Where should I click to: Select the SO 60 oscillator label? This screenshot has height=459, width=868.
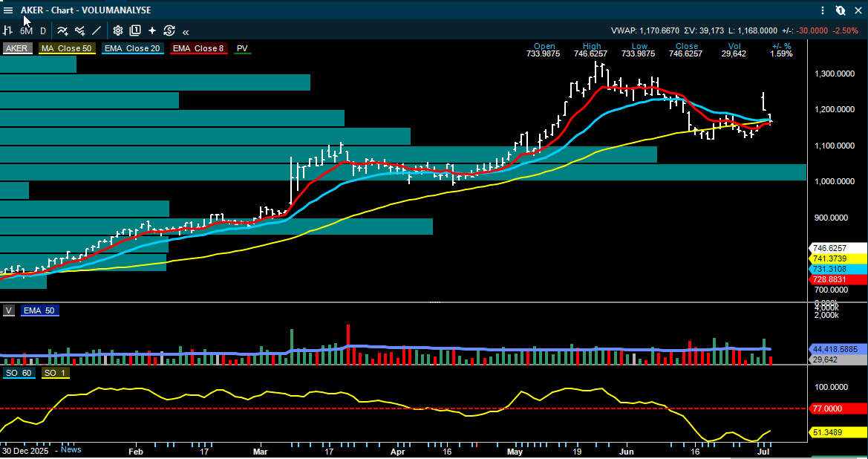click(19, 373)
